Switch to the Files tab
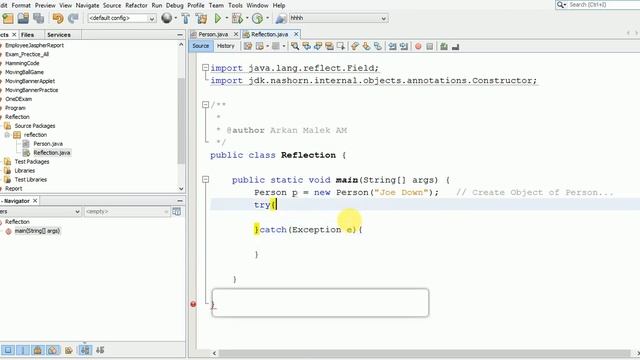The image size is (640, 360). pyautogui.click(x=27, y=35)
